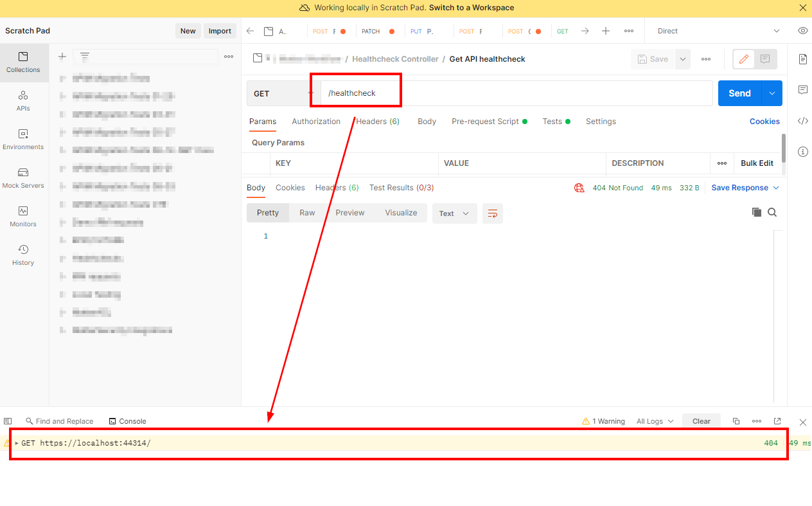Pop out the console to a new window
This screenshot has width=812, height=506.
tap(777, 421)
